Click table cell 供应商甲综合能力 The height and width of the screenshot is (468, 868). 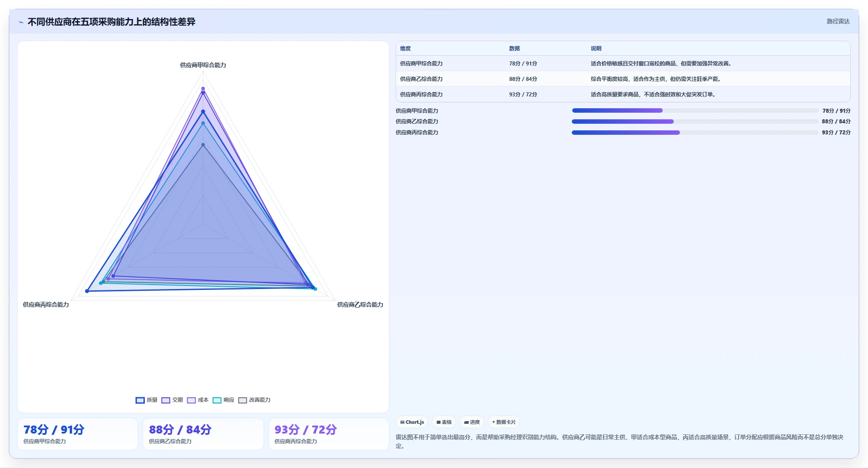click(x=421, y=64)
